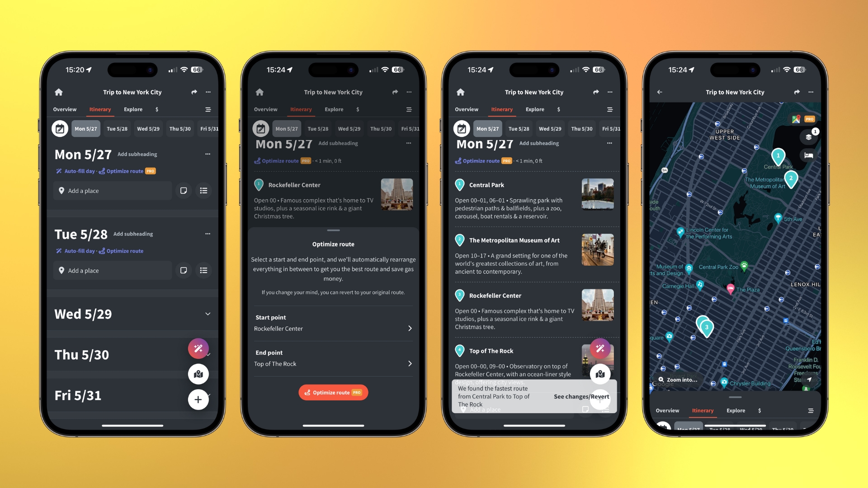Screen dimensions: 868x488
Task: Toggle the filter/sort menu icon
Action: tap(208, 109)
